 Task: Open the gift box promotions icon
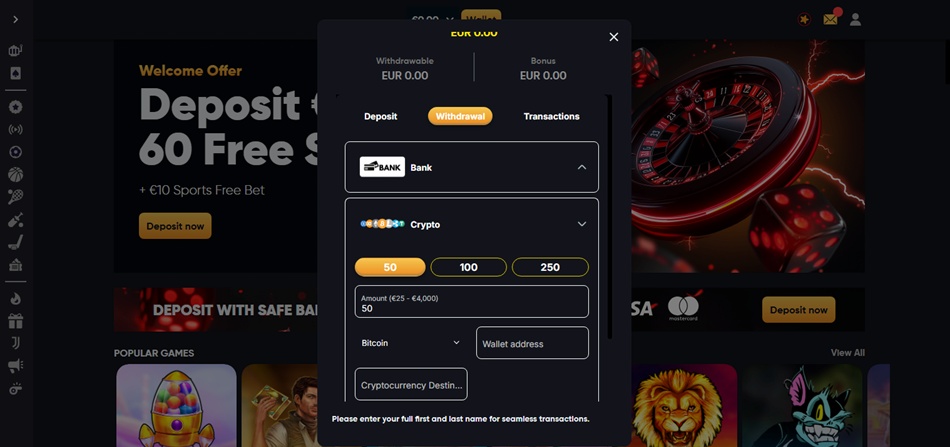click(x=15, y=320)
